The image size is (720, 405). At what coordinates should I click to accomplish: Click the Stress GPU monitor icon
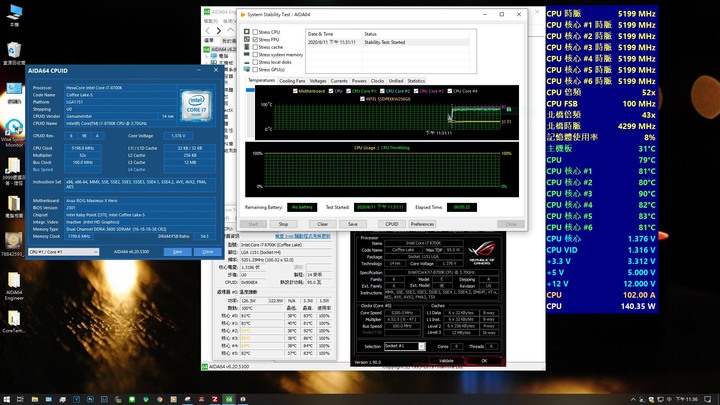[x=247, y=69]
